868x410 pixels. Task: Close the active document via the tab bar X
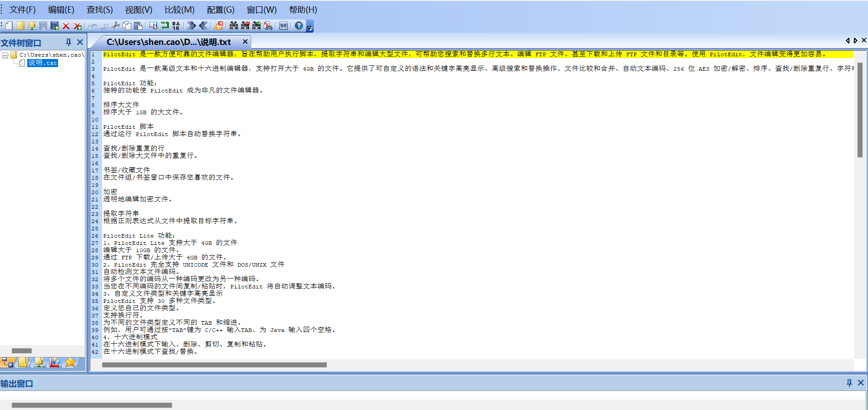click(864, 40)
